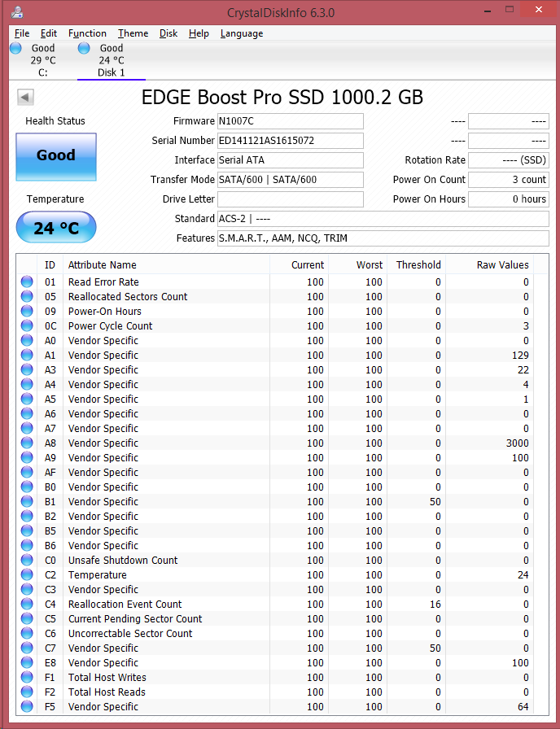Image resolution: width=560 pixels, height=729 pixels.
Task: Open the Edit menu
Action: click(48, 33)
